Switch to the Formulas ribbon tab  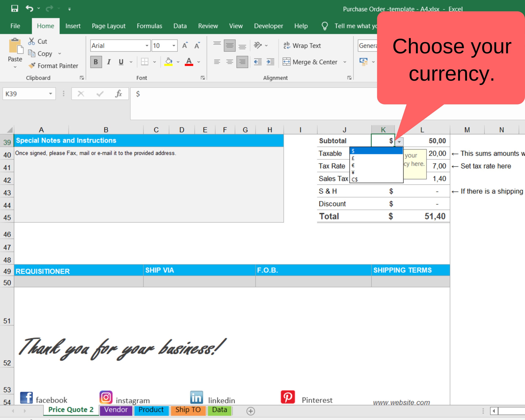tap(149, 26)
